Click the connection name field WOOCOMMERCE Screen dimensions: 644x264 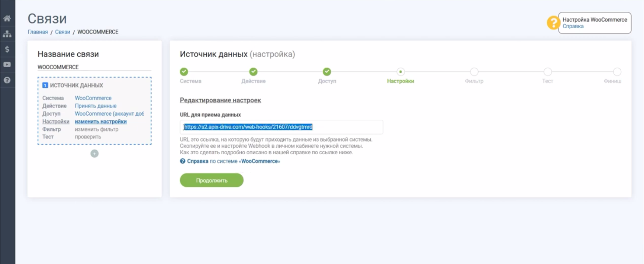pyautogui.click(x=94, y=67)
